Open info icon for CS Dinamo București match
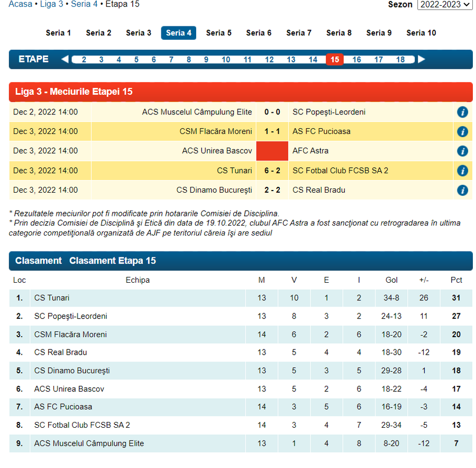 [x=462, y=190]
